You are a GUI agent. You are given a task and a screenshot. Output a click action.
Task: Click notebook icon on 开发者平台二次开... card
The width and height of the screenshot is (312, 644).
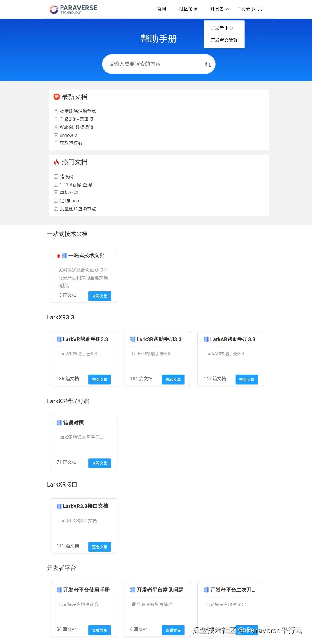(x=206, y=590)
